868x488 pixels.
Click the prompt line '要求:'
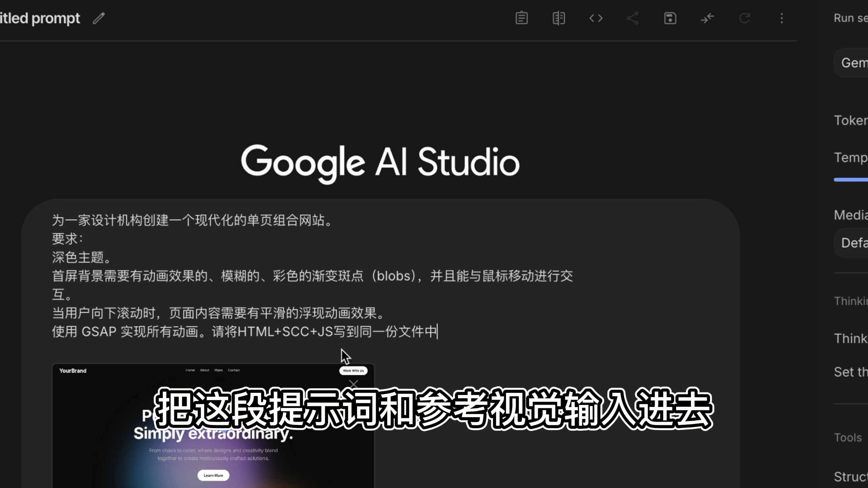click(67, 239)
